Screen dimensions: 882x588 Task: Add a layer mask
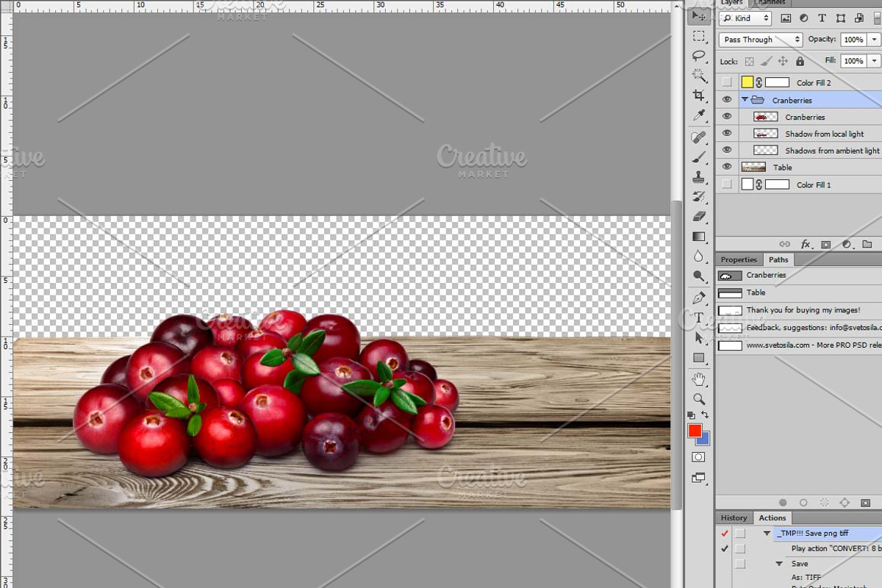826,244
